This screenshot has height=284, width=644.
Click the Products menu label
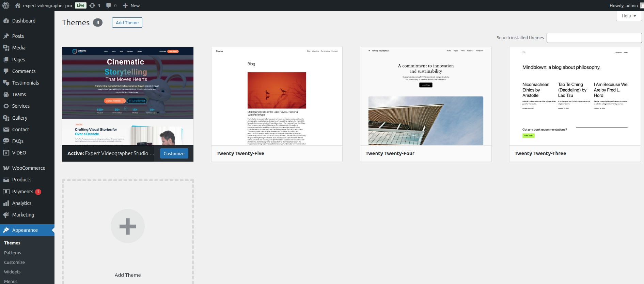tap(22, 180)
